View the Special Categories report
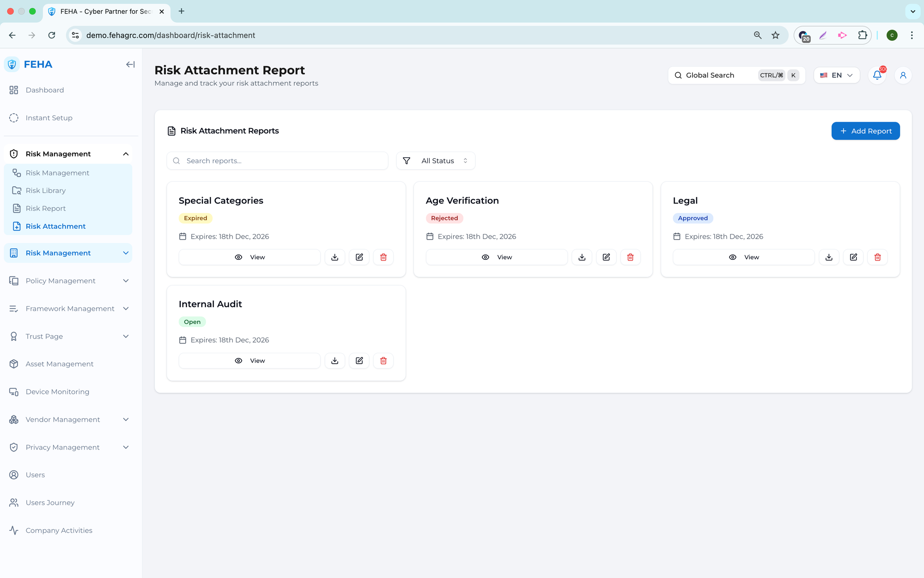 249,257
